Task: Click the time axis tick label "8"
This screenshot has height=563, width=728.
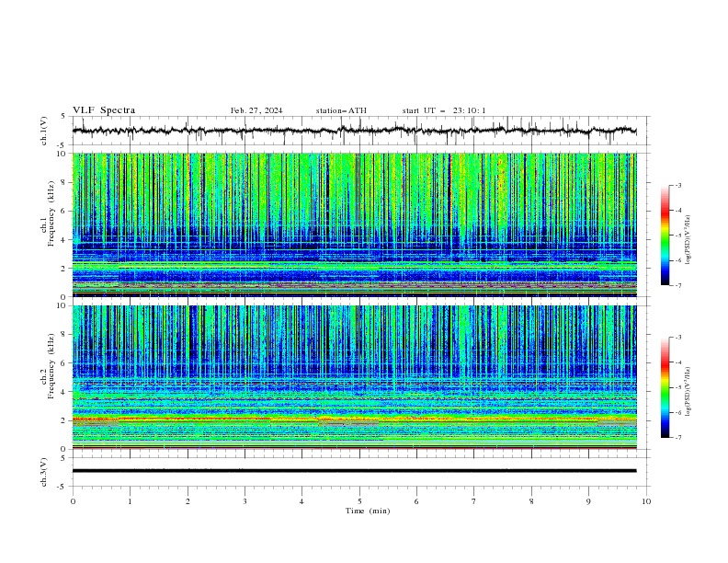Action: tap(531, 501)
